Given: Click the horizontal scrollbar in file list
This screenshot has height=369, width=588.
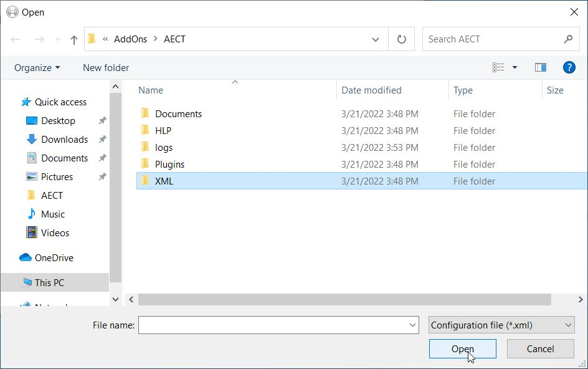Looking at the screenshot, I should pyautogui.click(x=344, y=300).
